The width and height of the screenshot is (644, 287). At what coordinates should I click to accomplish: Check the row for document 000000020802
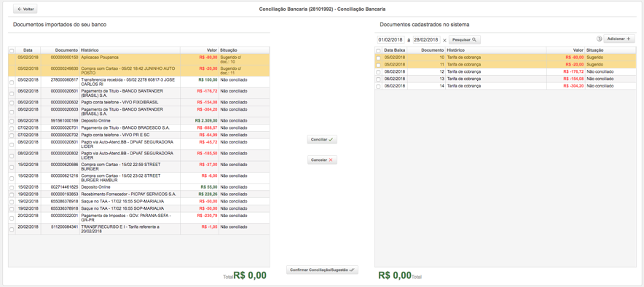[12, 155]
